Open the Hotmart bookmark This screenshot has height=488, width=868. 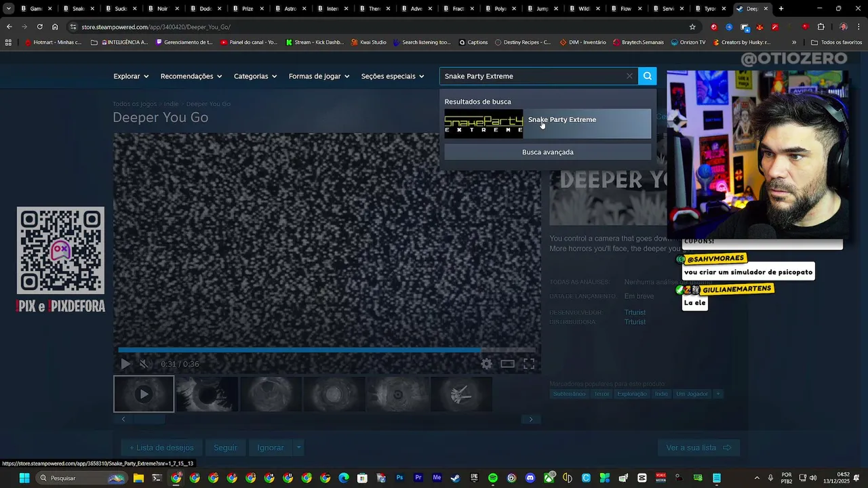[x=53, y=42]
